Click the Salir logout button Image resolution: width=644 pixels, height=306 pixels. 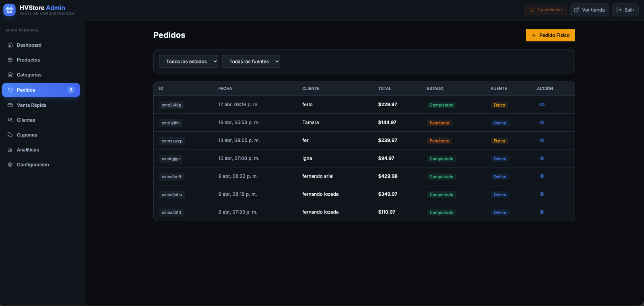point(625,10)
